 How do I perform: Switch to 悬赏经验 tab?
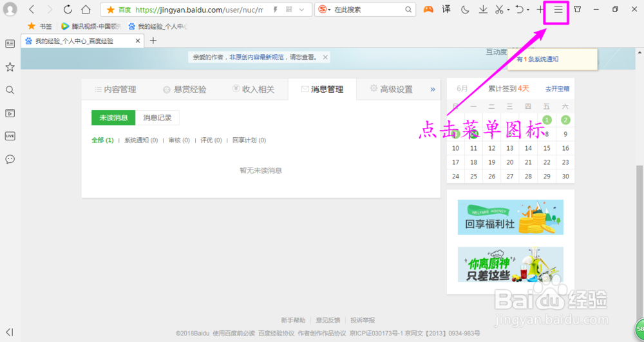[184, 89]
